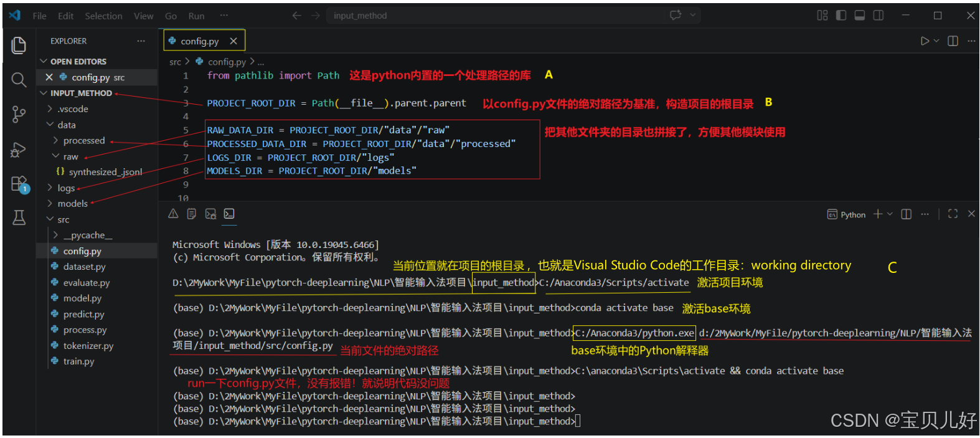
Task: Open the chat dropdown arrow in title bar
Action: pos(692,16)
